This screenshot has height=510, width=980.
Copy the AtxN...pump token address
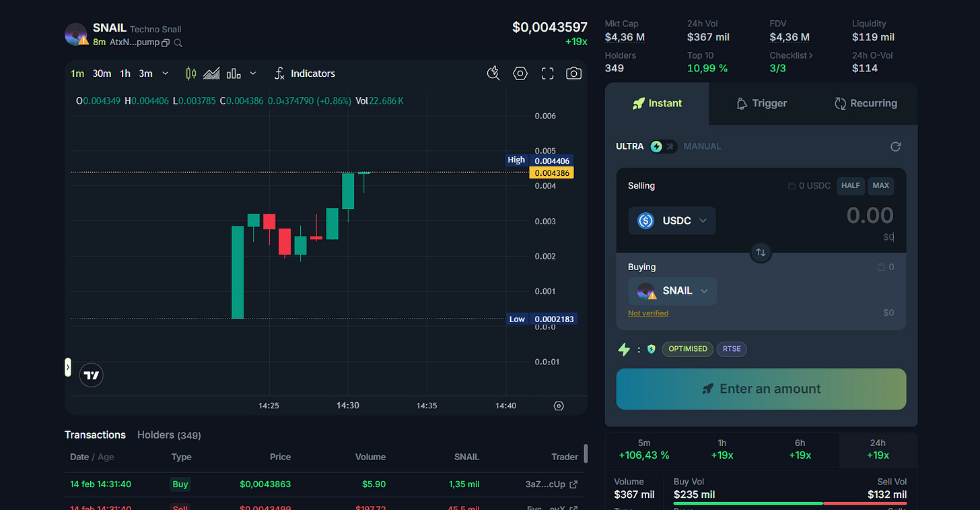[x=166, y=42]
